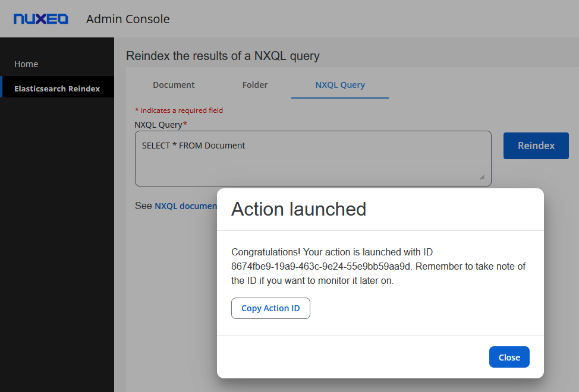Image resolution: width=579 pixels, height=392 pixels.
Task: Click the Reindex results page heading
Action: pyautogui.click(x=223, y=56)
